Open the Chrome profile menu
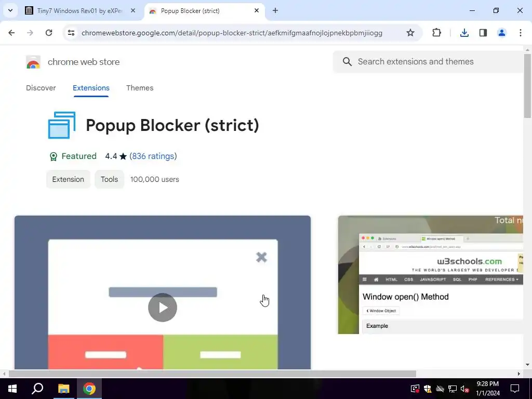 pyautogui.click(x=501, y=33)
